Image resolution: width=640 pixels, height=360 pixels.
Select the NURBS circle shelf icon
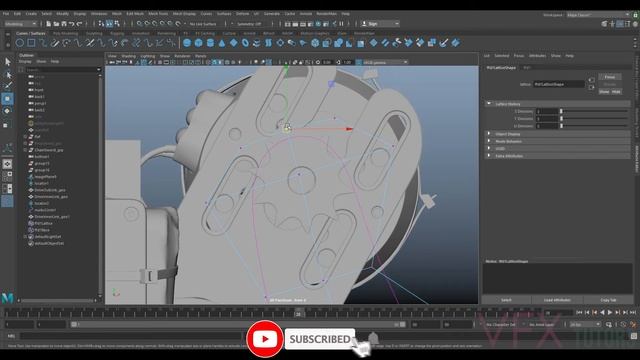pyautogui.click(x=20, y=42)
